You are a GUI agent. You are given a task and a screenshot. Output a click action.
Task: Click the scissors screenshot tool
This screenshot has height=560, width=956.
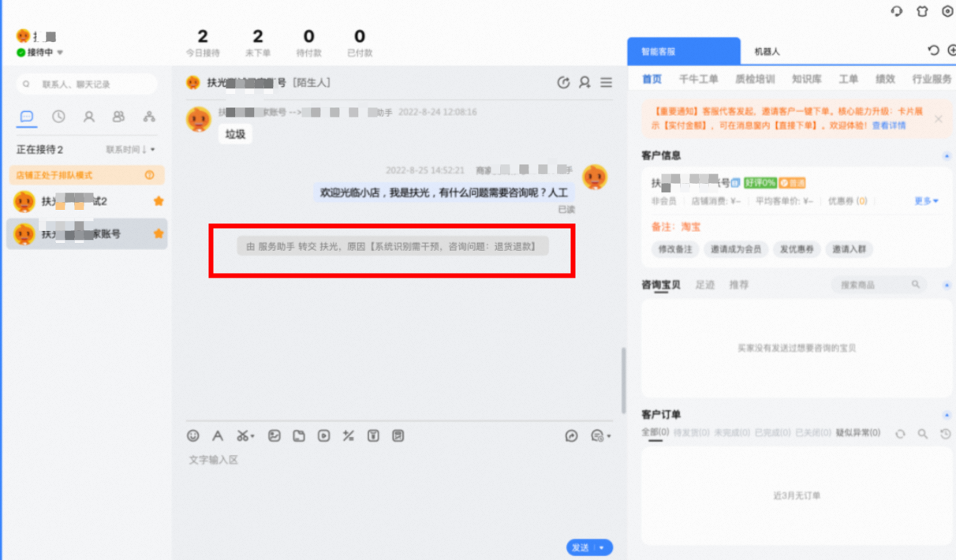tap(242, 435)
